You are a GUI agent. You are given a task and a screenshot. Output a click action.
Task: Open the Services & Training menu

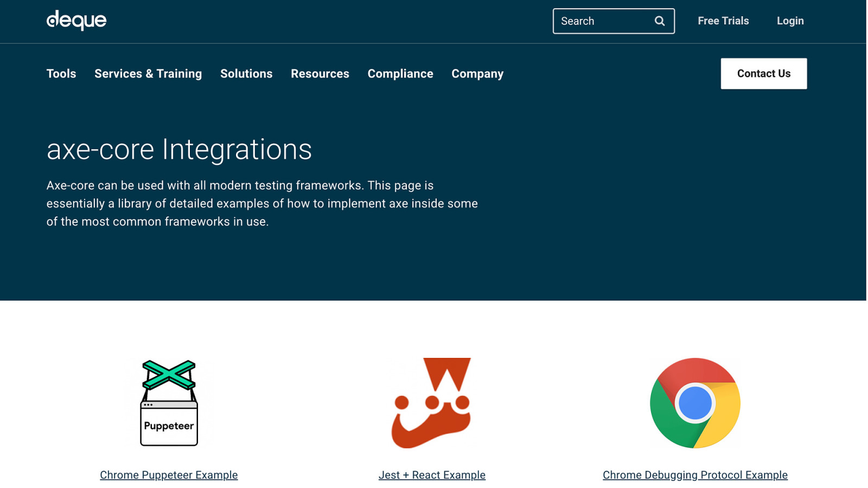[148, 74]
